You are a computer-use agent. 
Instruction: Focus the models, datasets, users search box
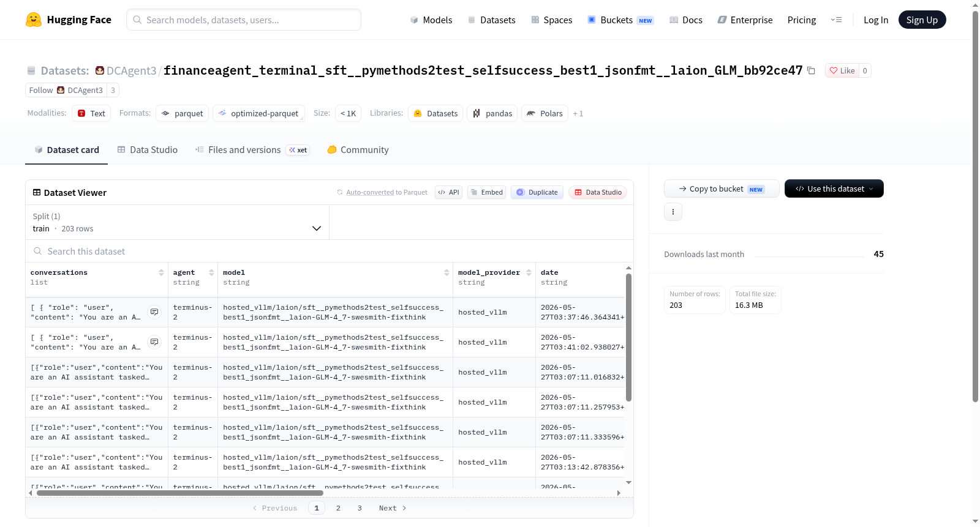point(244,20)
